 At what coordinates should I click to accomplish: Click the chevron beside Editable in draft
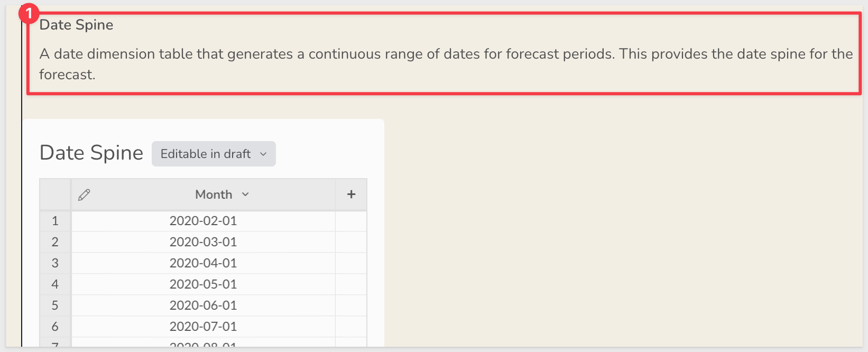(263, 154)
